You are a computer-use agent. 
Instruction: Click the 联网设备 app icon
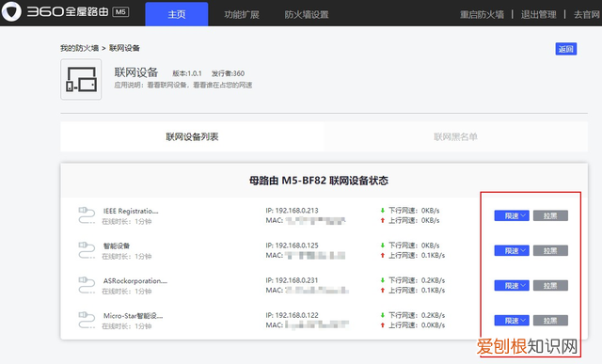[x=81, y=79]
